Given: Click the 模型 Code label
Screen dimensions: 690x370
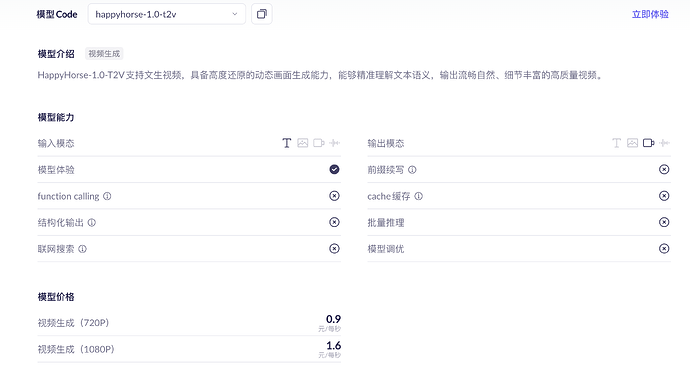Looking at the screenshot, I should 57,15.
